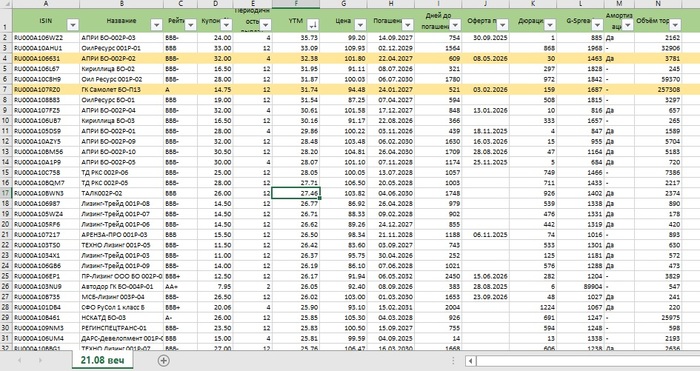Screen dimensions: 700x371
Task: Open the Дней до погашения filter dropdown
Action: 455,25
